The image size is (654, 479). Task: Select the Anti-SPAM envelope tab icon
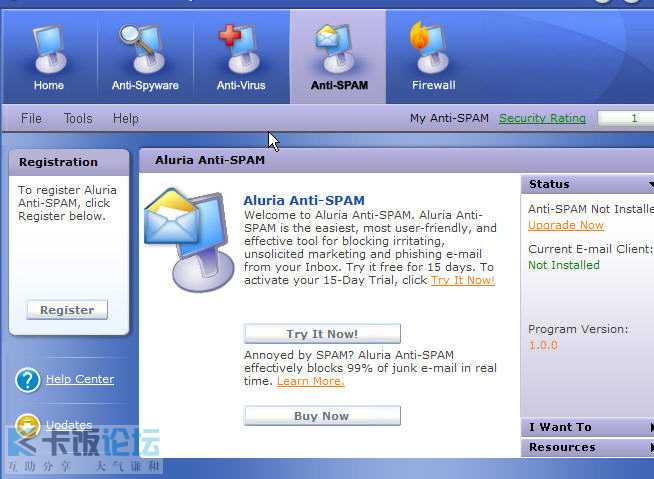(x=337, y=49)
